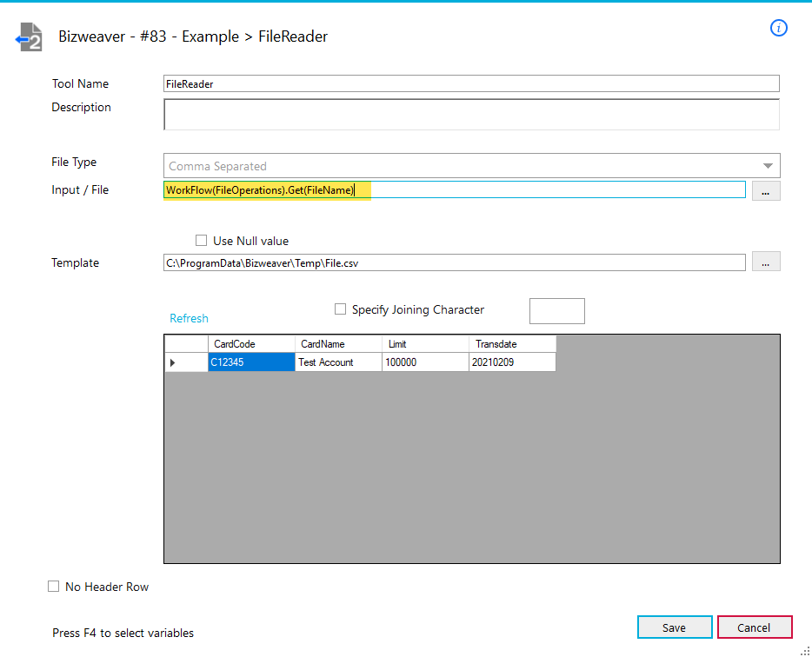Select the Test Account cell

(x=338, y=362)
